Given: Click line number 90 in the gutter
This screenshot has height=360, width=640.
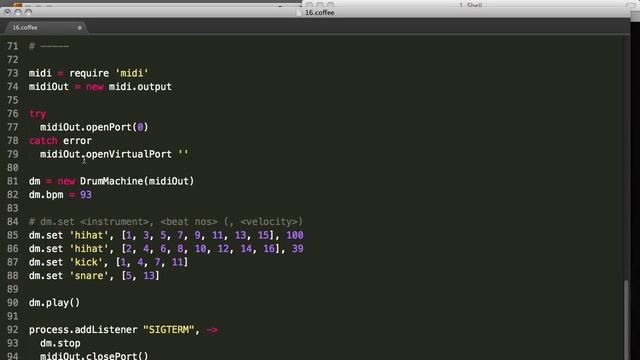Looking at the screenshot, I should 13,302.
